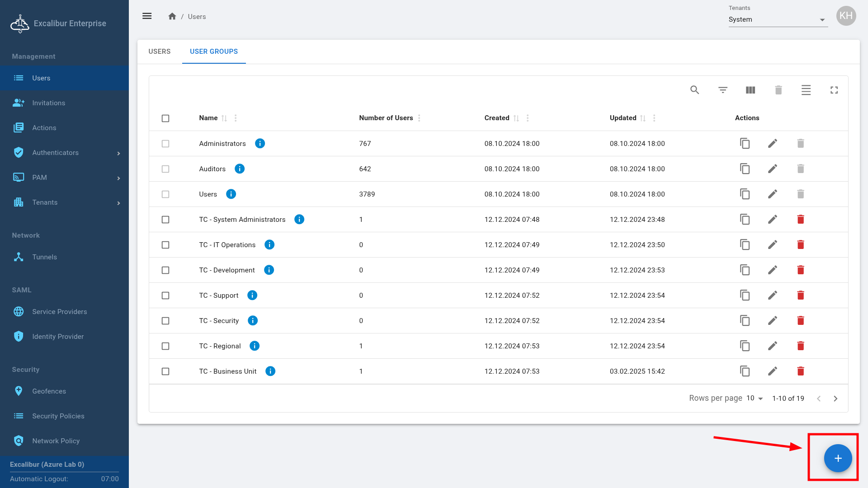Open Security Policies in sidebar
The image size is (868, 488).
coord(58,416)
